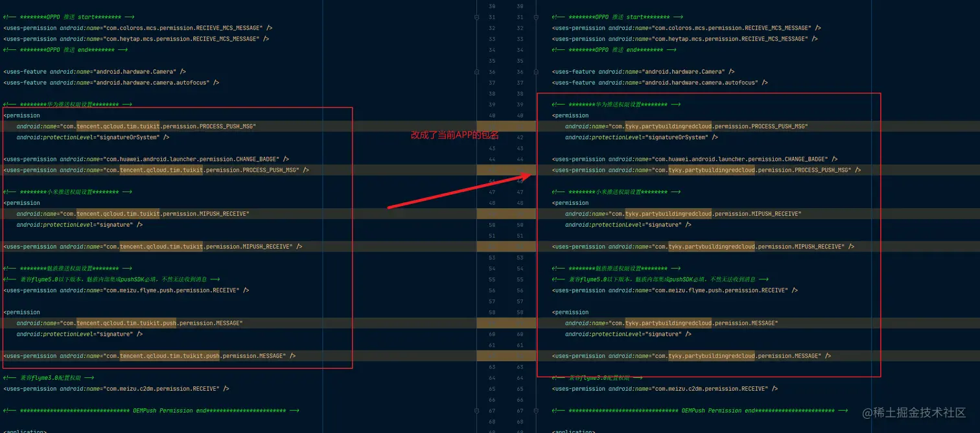Click left pane tuikit.permission.PROCESS_PUSH_MSG android:name line

click(136, 126)
